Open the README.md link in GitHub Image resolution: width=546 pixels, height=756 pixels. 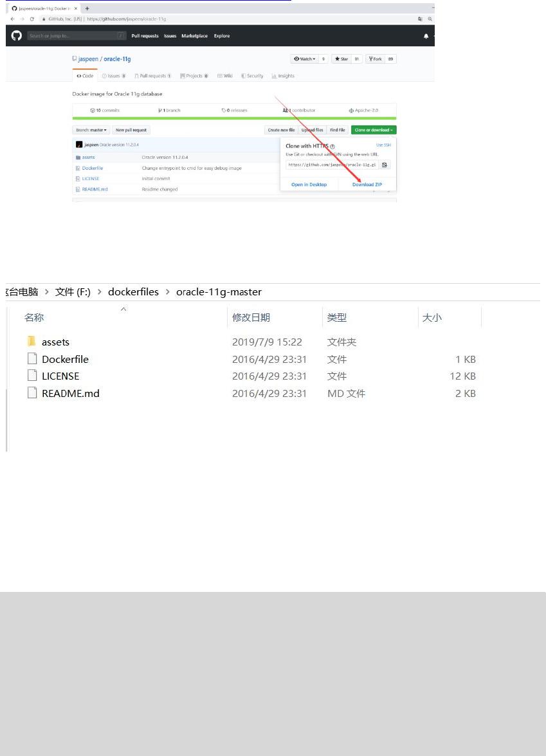point(95,189)
